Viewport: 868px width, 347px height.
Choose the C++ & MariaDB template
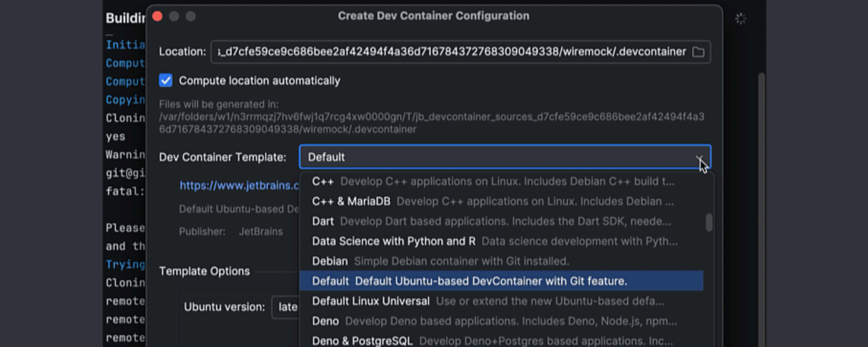(351, 201)
